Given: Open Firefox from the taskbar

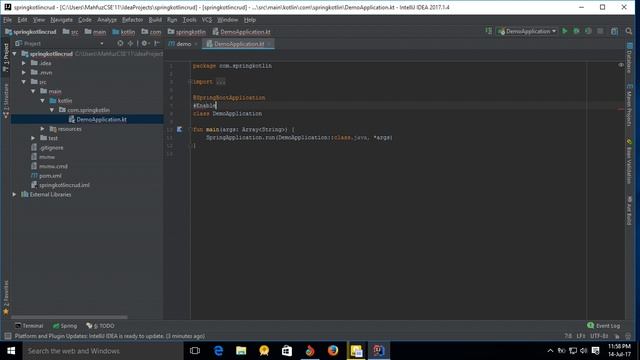Looking at the screenshot, I should click(x=333, y=351).
